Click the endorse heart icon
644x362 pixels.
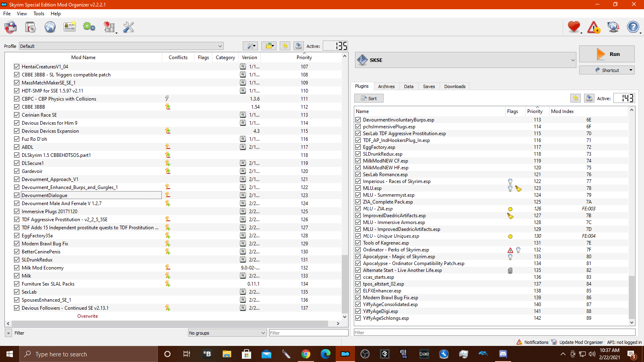pyautogui.click(x=574, y=27)
